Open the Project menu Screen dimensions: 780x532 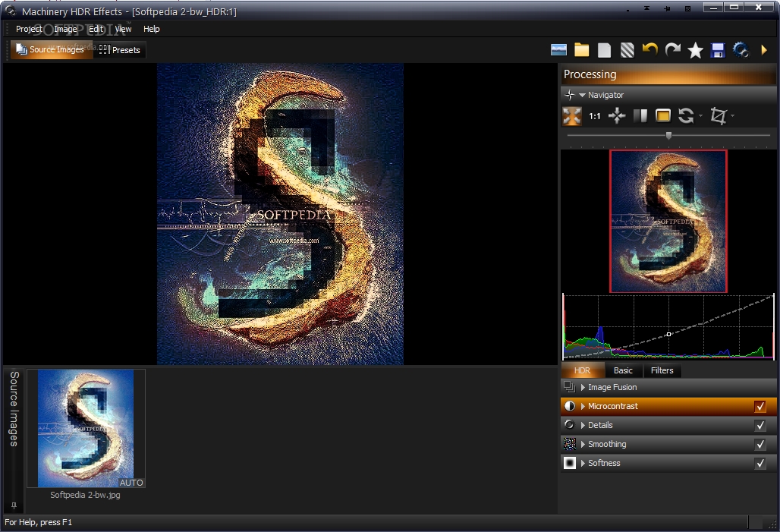(x=29, y=29)
